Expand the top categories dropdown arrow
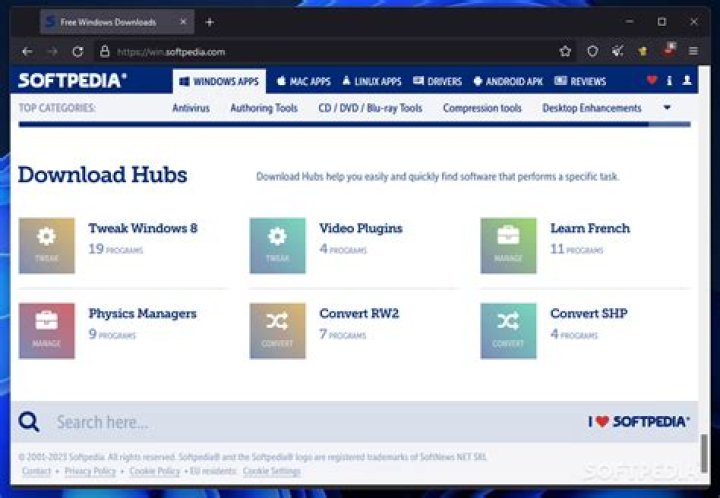Viewport: 720px width, 498px height. pyautogui.click(x=667, y=107)
